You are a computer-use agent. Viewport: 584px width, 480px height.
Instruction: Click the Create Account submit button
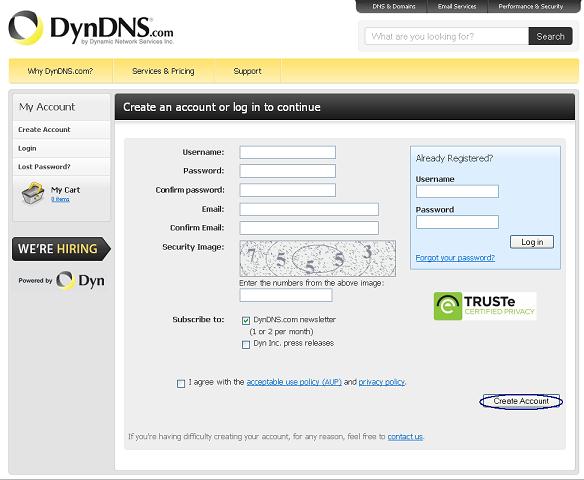coord(521,401)
